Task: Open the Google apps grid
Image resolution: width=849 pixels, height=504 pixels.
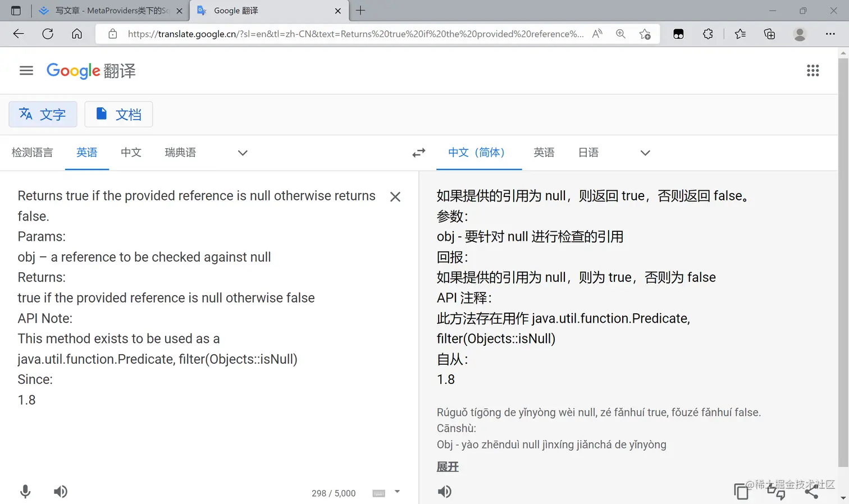Action: point(813,71)
